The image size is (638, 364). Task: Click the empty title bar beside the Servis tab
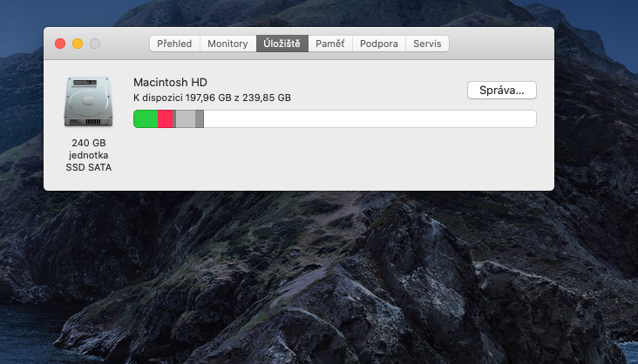[x=501, y=44]
